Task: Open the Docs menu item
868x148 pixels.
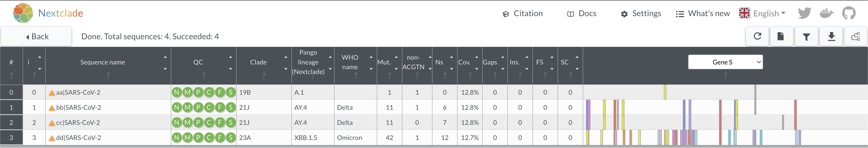Action: 582,14
